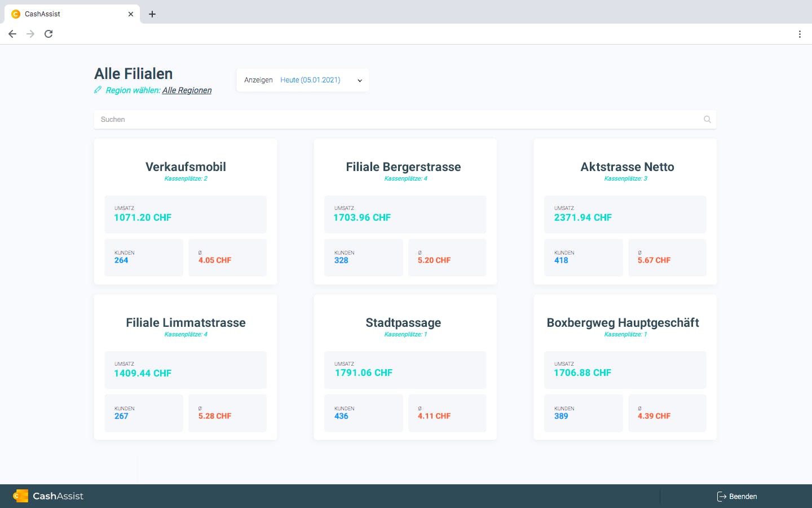
Task: Click the Beenden button
Action: coord(737,497)
